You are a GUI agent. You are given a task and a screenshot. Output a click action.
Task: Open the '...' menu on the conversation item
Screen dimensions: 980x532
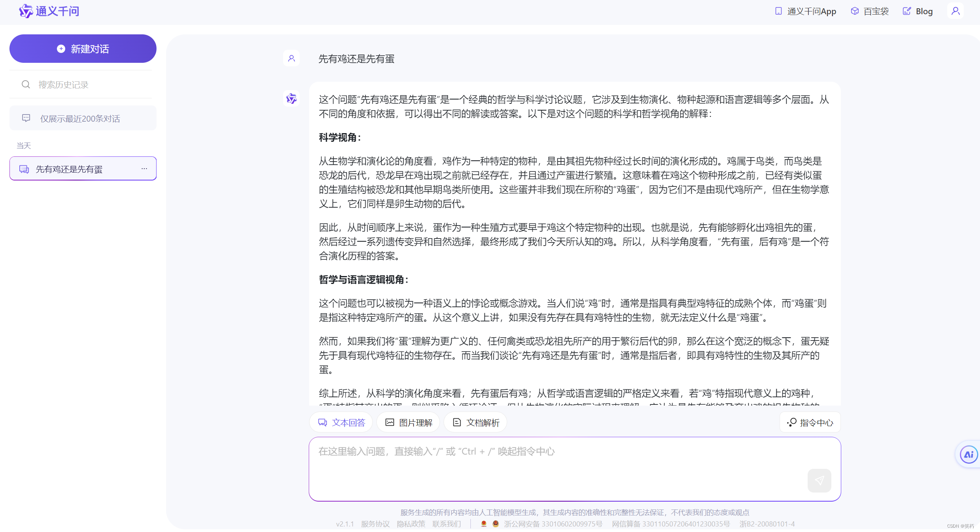point(144,169)
